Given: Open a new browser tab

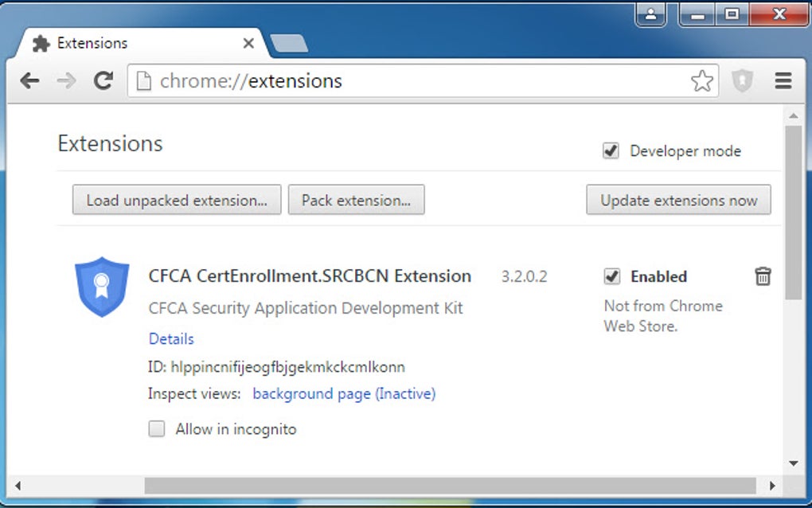Looking at the screenshot, I should coord(289,44).
